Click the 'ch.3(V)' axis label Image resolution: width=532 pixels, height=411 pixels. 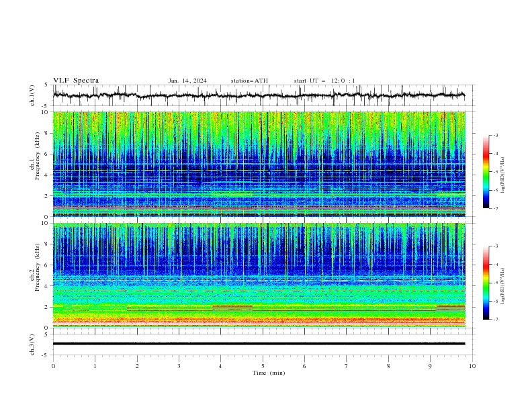pos(32,345)
